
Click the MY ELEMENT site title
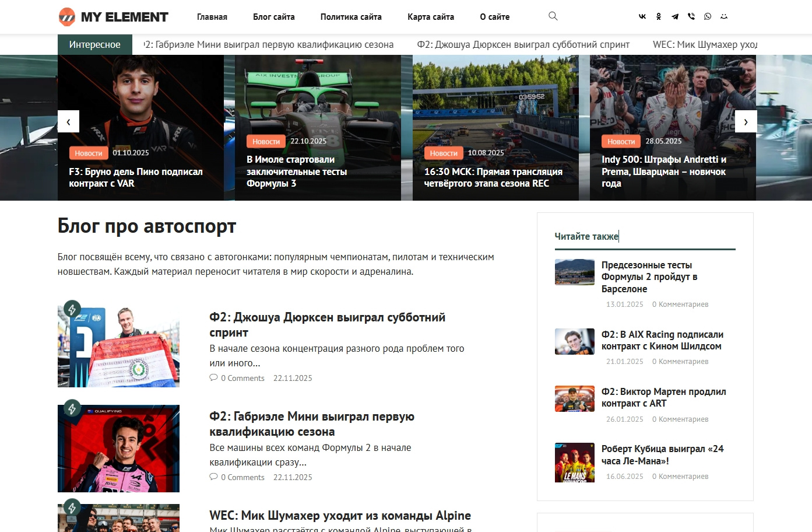coord(125,17)
